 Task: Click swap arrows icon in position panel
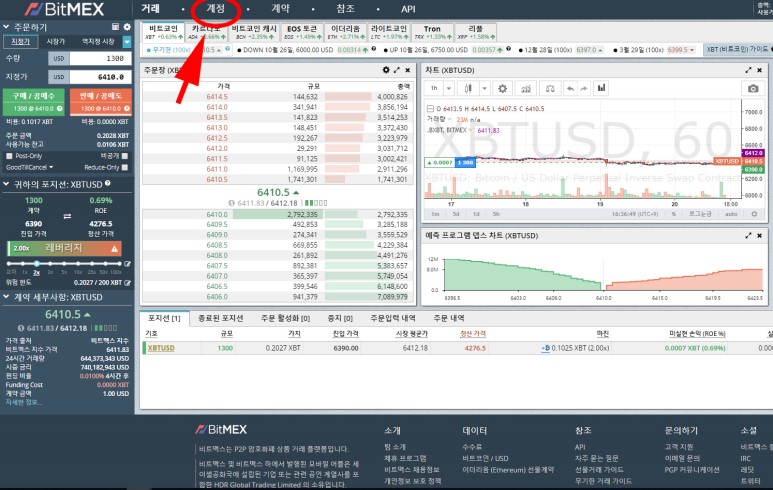[67, 216]
